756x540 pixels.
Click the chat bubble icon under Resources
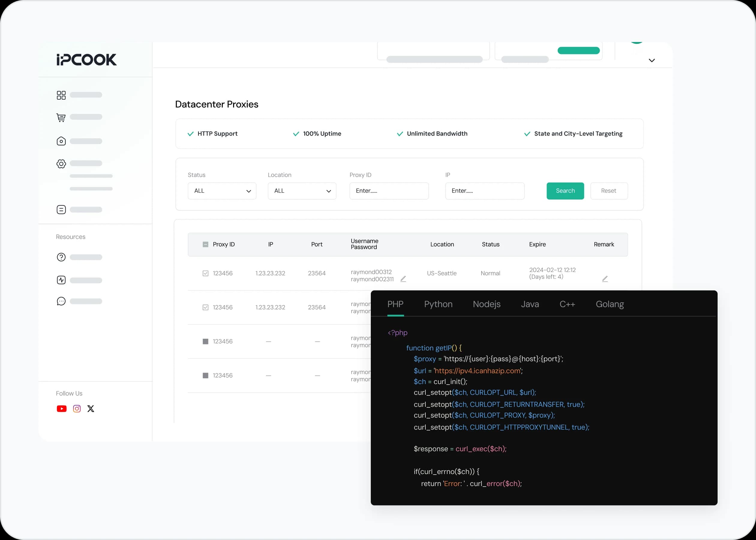click(x=61, y=301)
